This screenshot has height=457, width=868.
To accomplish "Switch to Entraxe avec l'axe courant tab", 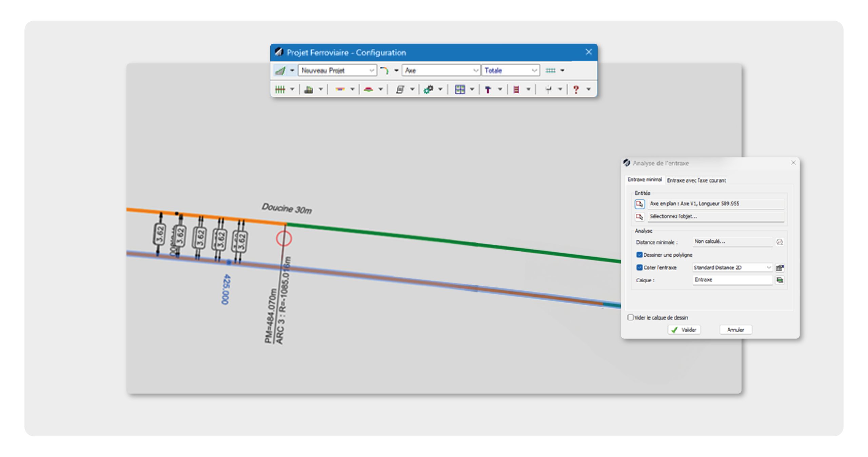I will tap(696, 180).
